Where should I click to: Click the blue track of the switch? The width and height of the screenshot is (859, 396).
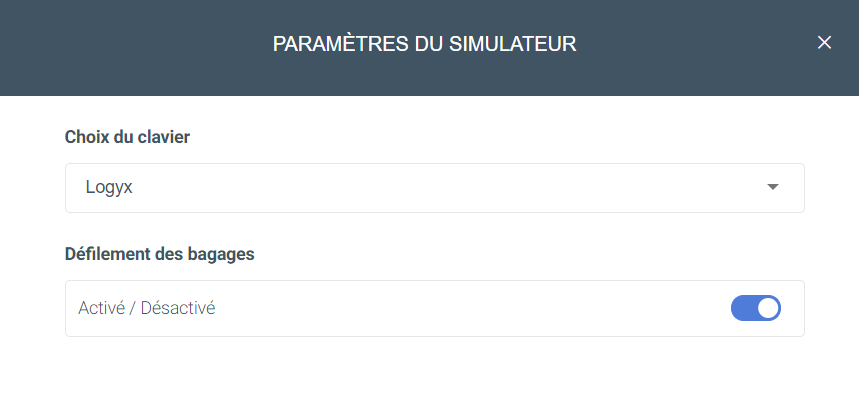click(x=743, y=308)
